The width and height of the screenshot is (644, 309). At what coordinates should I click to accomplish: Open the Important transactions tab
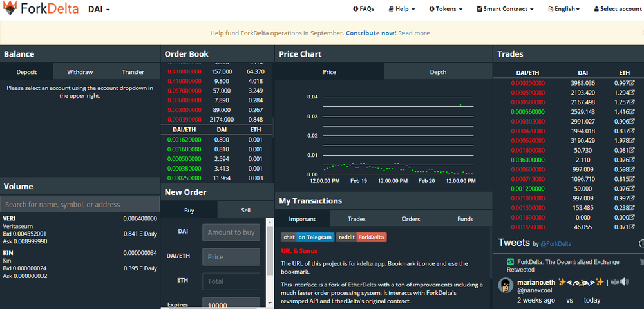302,219
